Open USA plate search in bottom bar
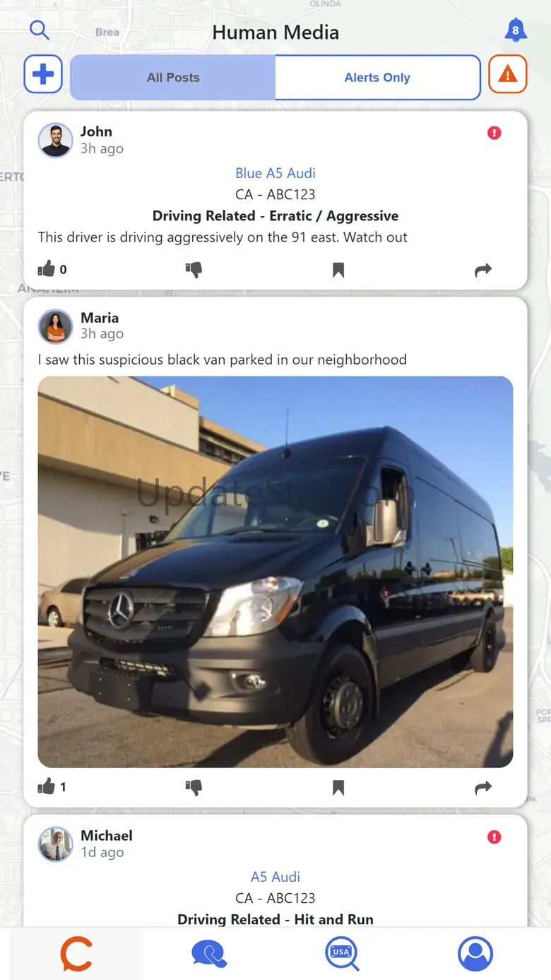 [342, 954]
